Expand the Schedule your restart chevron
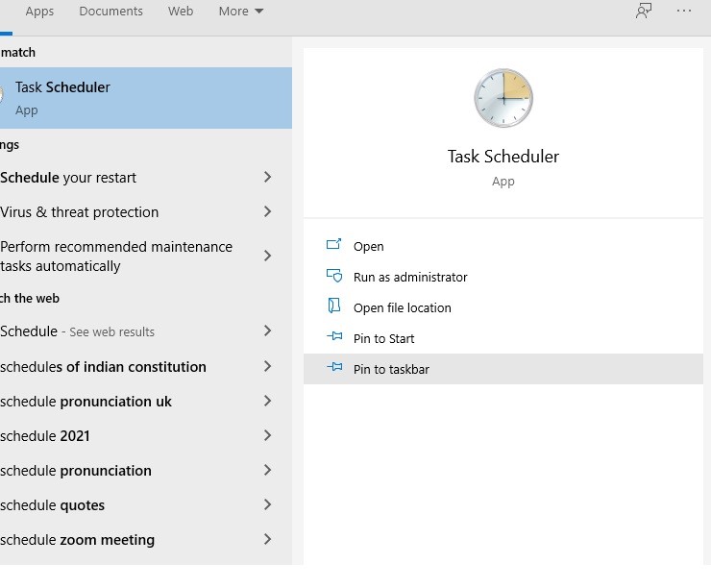 pos(267,177)
